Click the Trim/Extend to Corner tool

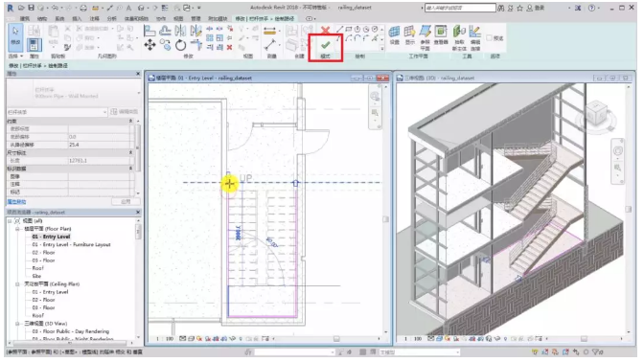tap(195, 45)
